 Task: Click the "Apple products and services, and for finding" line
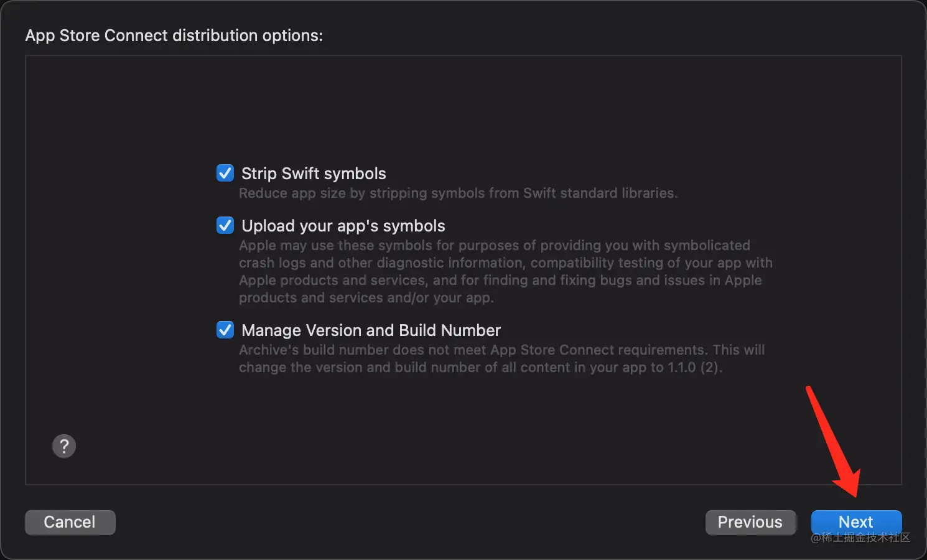point(500,280)
